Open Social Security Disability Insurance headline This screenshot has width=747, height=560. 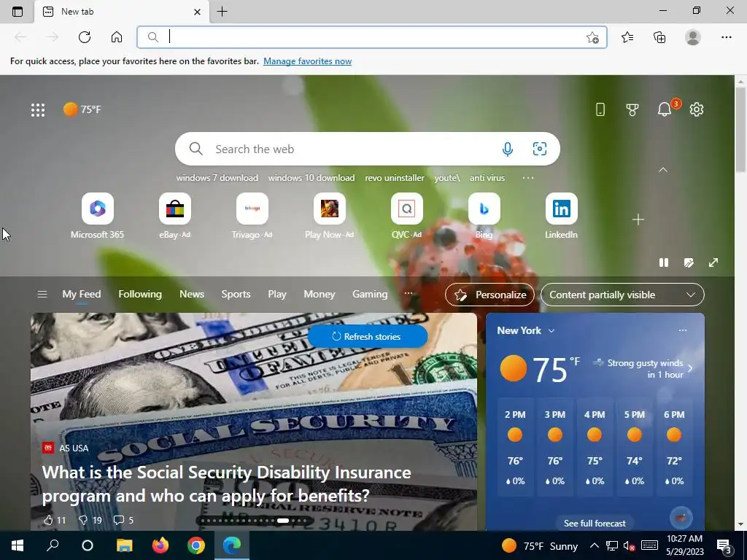(226, 484)
